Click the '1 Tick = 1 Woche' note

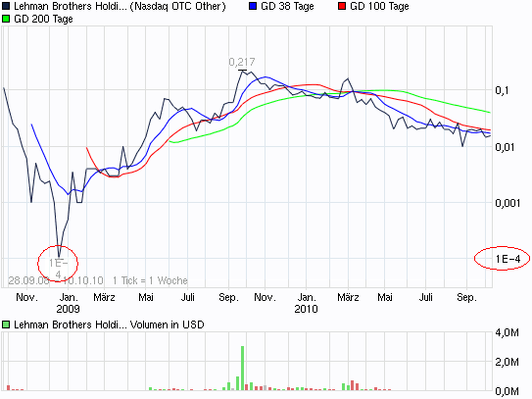pyautogui.click(x=150, y=280)
